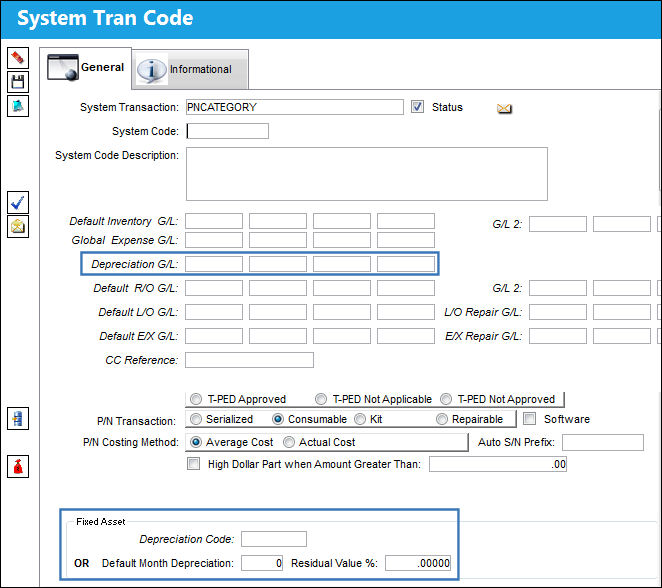
Task: Switch to the General tab
Action: tap(86, 68)
